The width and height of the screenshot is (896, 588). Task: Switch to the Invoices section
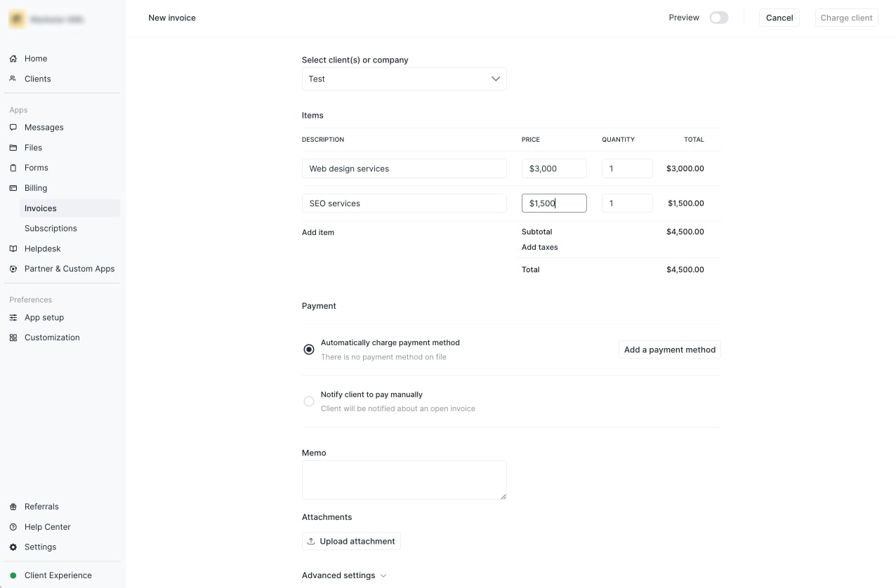[40, 208]
